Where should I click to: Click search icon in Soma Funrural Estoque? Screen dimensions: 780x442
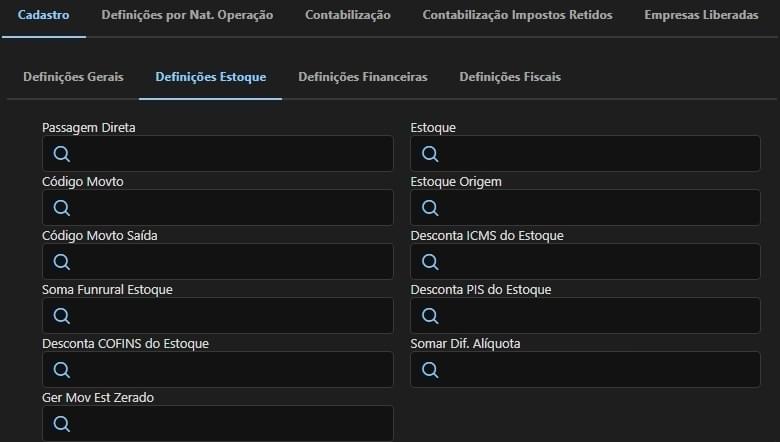pyautogui.click(x=61, y=316)
